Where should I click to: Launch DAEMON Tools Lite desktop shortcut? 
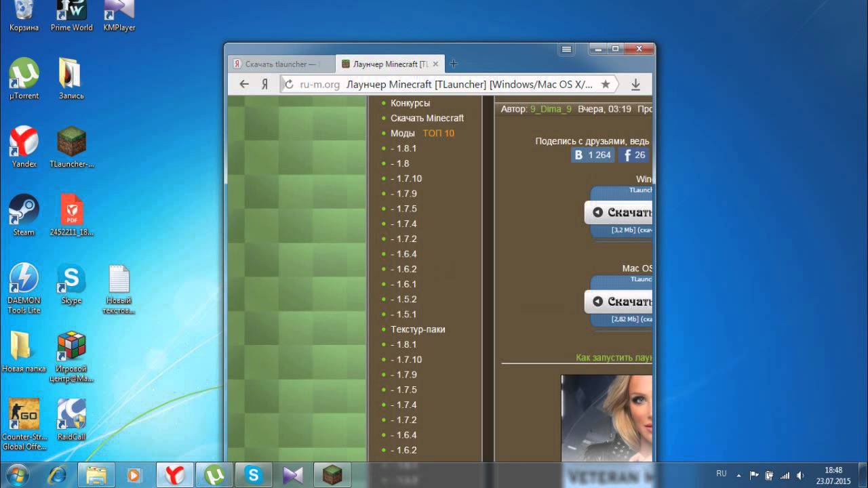pyautogui.click(x=24, y=288)
